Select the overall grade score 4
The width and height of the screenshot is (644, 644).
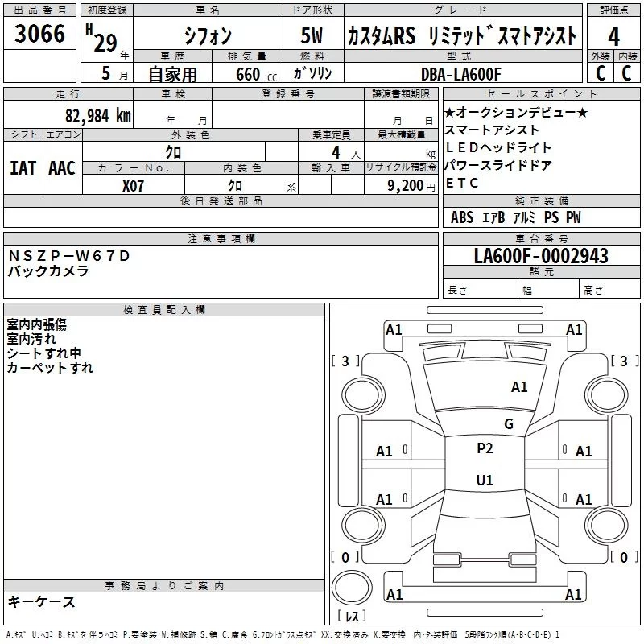tap(613, 36)
